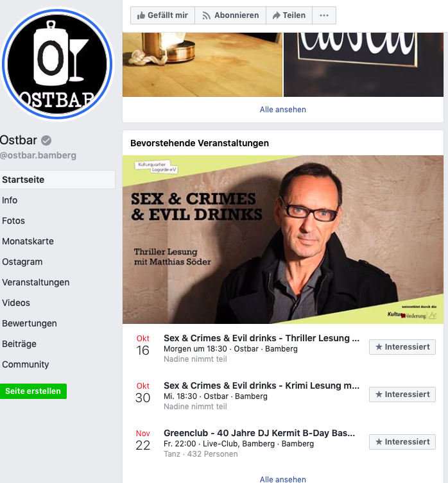Open the Sex & Crimes event banner image
This screenshot has height=483, width=448.
coord(283,239)
